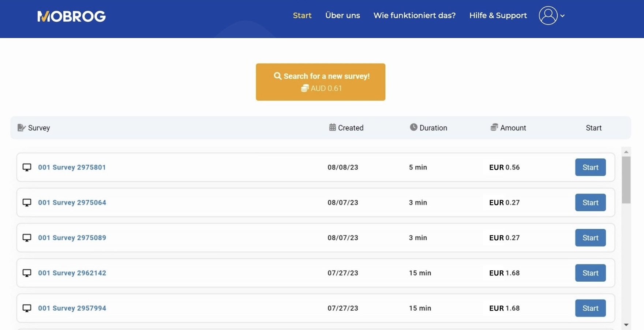This screenshot has height=330, width=644.
Task: Open Wie funktioniert das? page
Action: pyautogui.click(x=415, y=15)
